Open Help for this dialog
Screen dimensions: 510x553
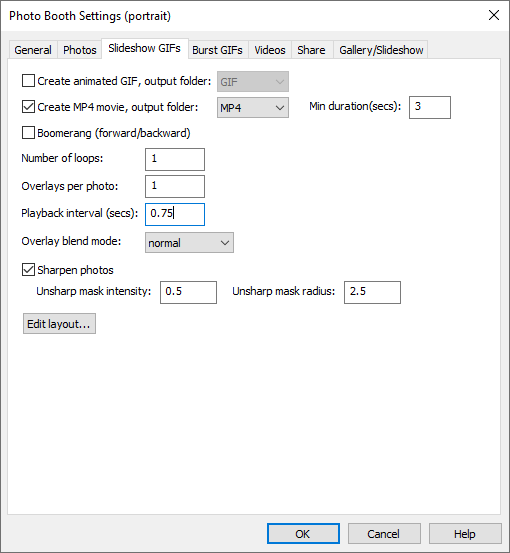click(465, 534)
